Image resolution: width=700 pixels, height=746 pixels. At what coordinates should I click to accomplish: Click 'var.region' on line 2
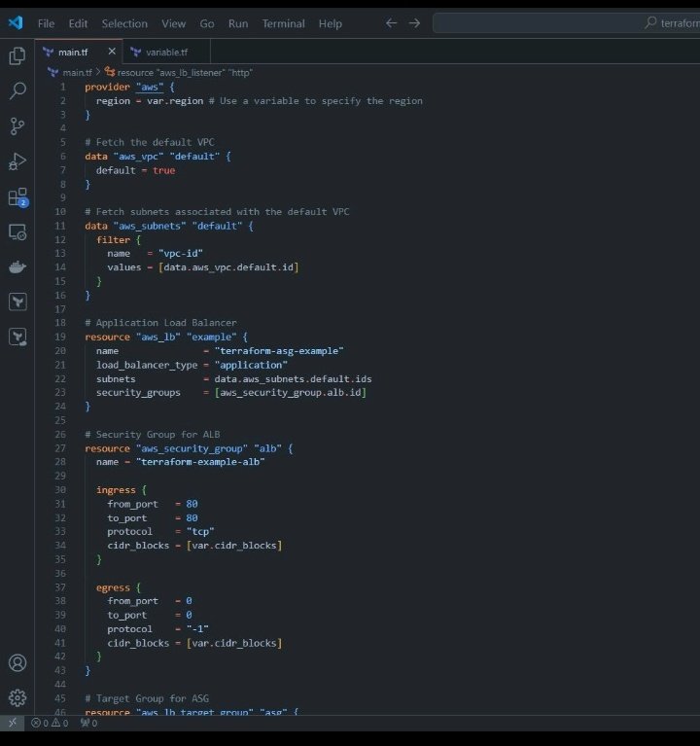(x=175, y=101)
